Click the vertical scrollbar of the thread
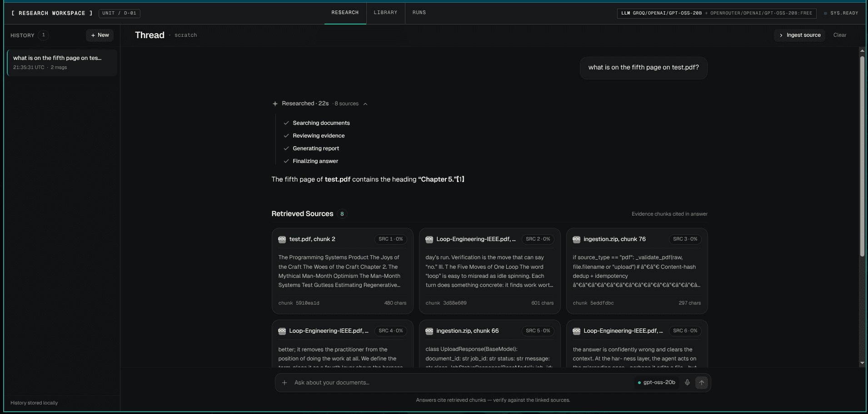868x414 pixels. tap(862, 157)
